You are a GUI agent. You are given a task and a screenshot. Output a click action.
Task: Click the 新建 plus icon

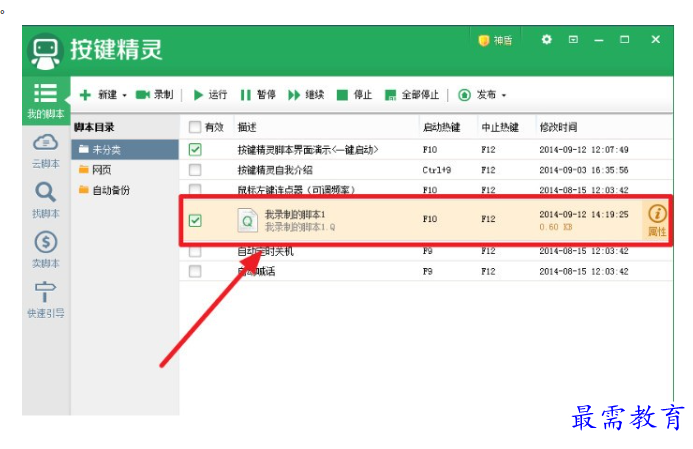coord(85,95)
